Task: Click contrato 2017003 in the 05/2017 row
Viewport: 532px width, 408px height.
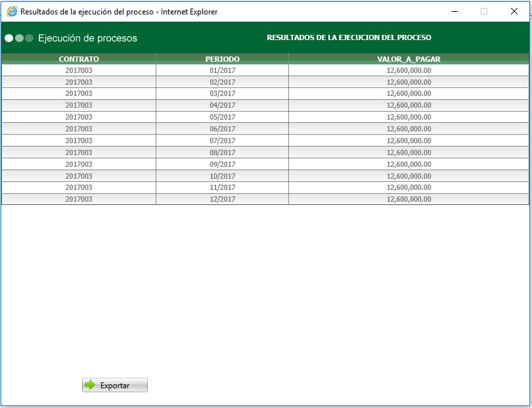Action: tap(79, 117)
